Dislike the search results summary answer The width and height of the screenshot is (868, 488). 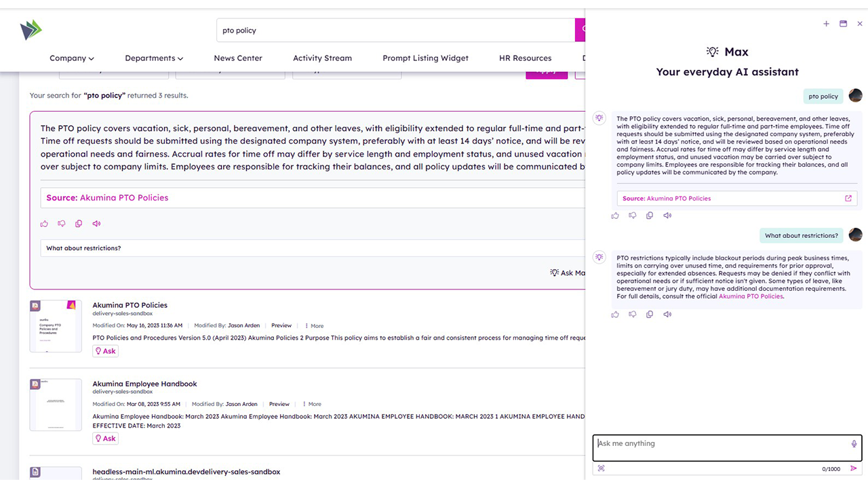pyautogui.click(x=62, y=224)
